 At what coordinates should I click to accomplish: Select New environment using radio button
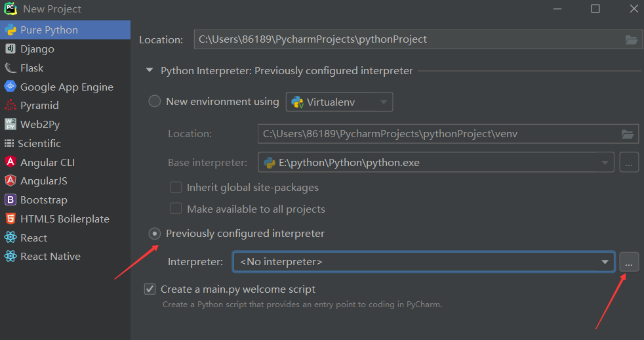point(155,102)
